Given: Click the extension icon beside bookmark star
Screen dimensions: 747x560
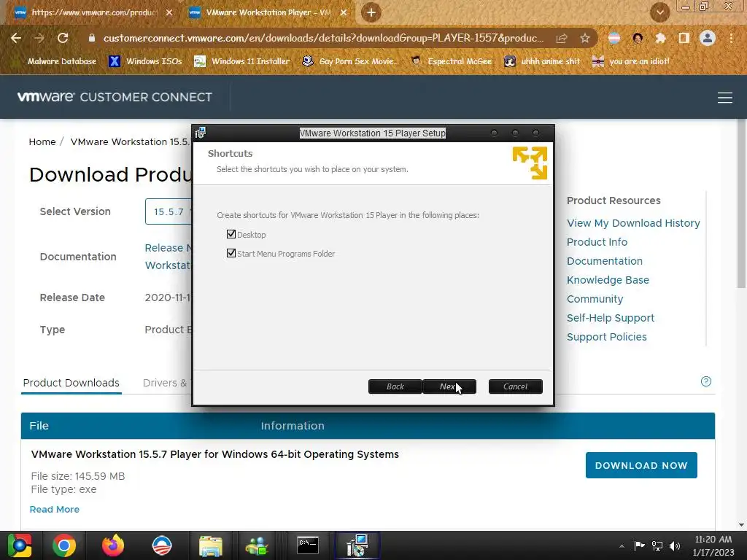Looking at the screenshot, I should point(614,38).
